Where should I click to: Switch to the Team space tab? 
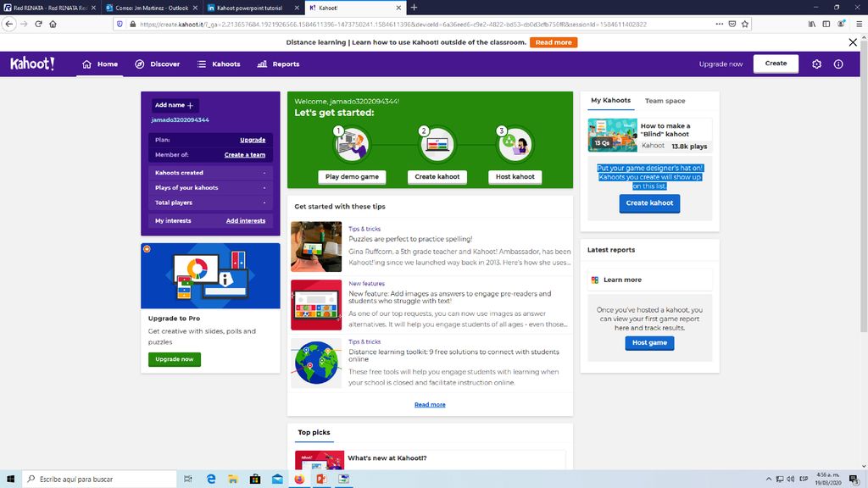pyautogui.click(x=665, y=101)
